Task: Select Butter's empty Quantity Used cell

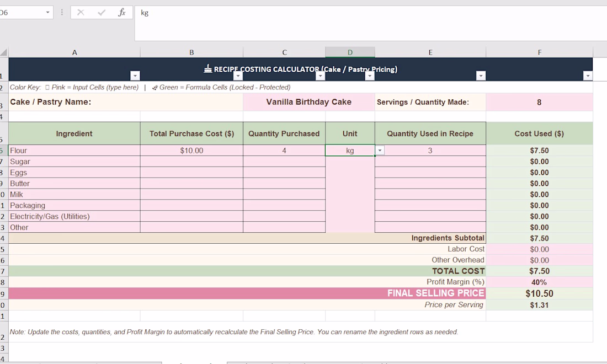Action: (x=430, y=183)
